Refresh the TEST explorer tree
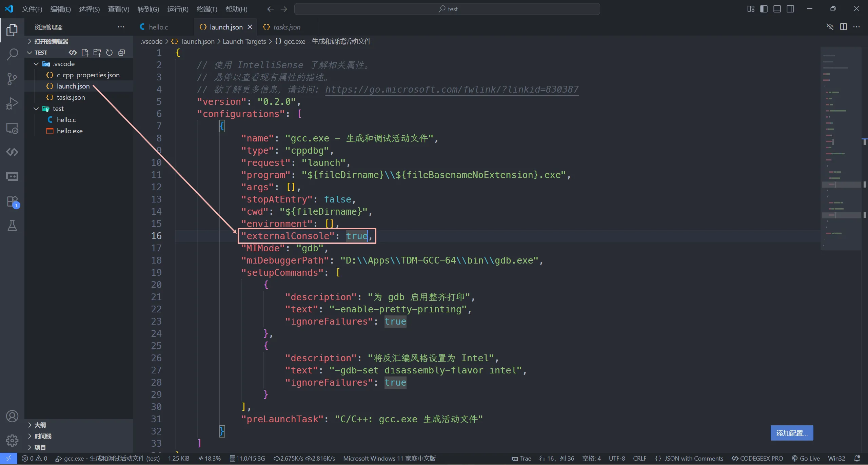 (x=109, y=53)
